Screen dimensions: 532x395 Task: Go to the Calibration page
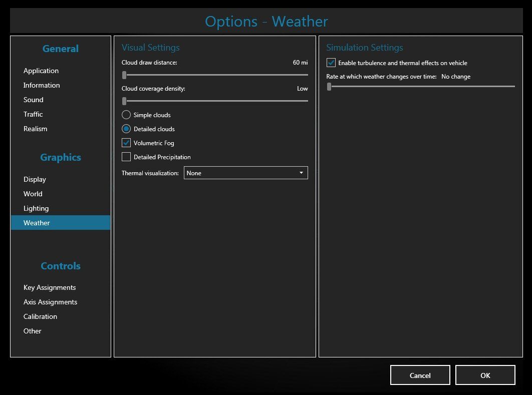click(40, 317)
